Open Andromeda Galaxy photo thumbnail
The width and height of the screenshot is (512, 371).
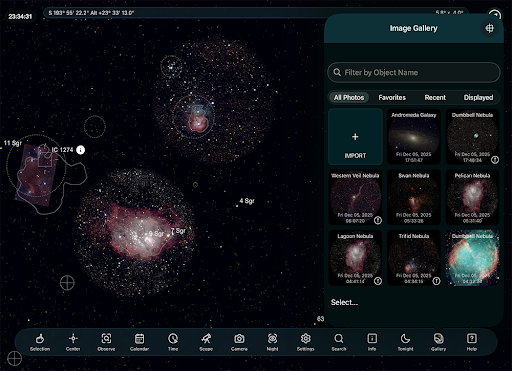(414, 136)
